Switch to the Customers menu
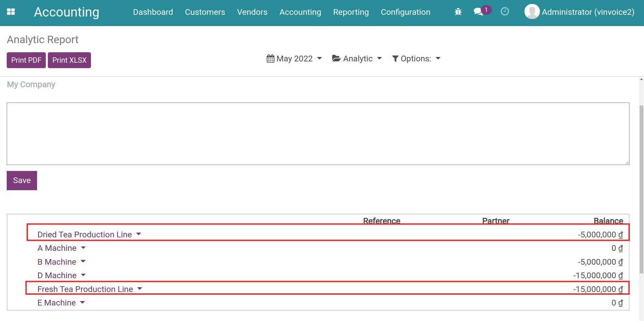Viewport: 644px width, 321px height. [x=205, y=12]
